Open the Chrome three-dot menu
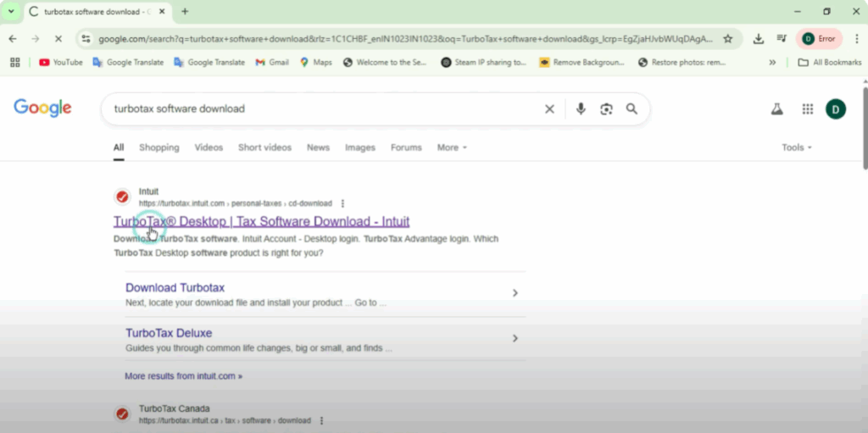Screen dimensions: 868x433 click(x=856, y=39)
